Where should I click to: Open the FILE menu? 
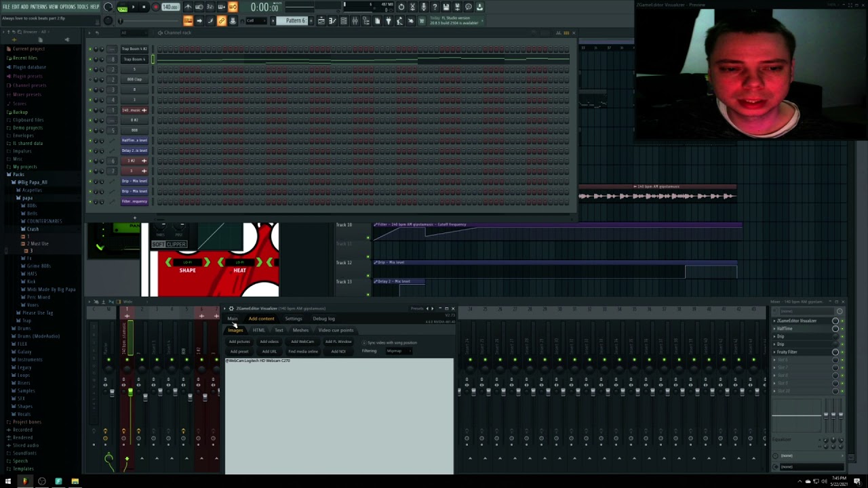6,7
